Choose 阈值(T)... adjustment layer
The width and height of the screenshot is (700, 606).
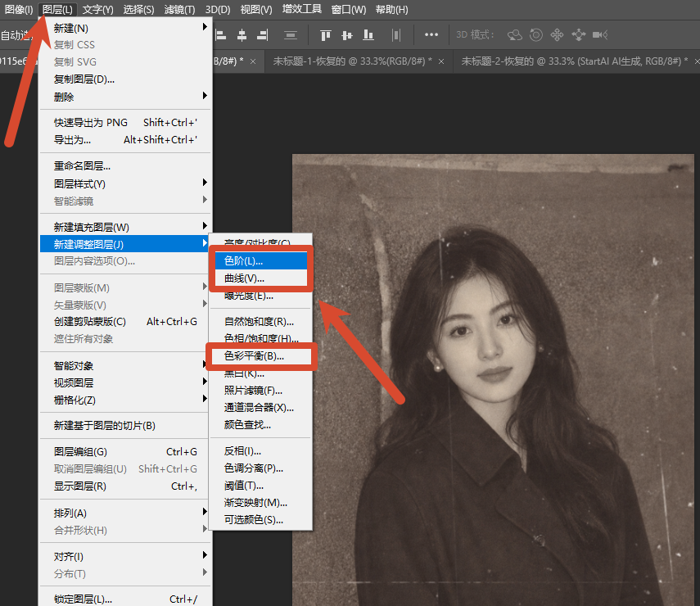pos(261,486)
